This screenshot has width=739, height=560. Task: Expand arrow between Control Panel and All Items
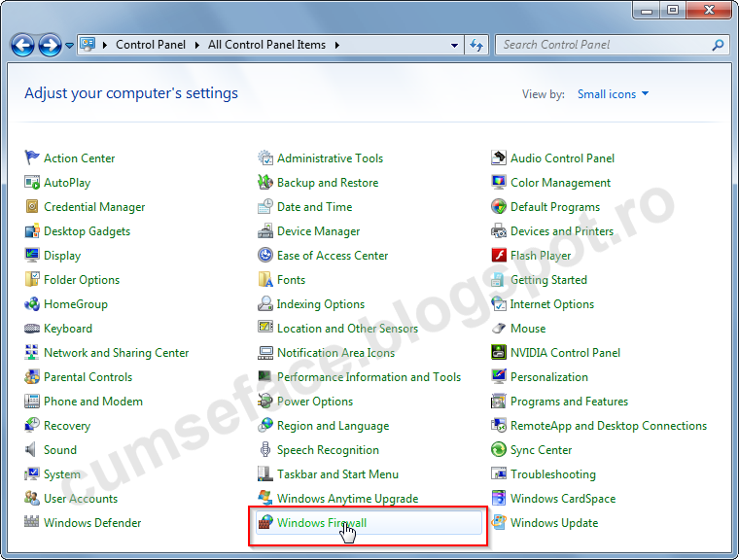(197, 46)
